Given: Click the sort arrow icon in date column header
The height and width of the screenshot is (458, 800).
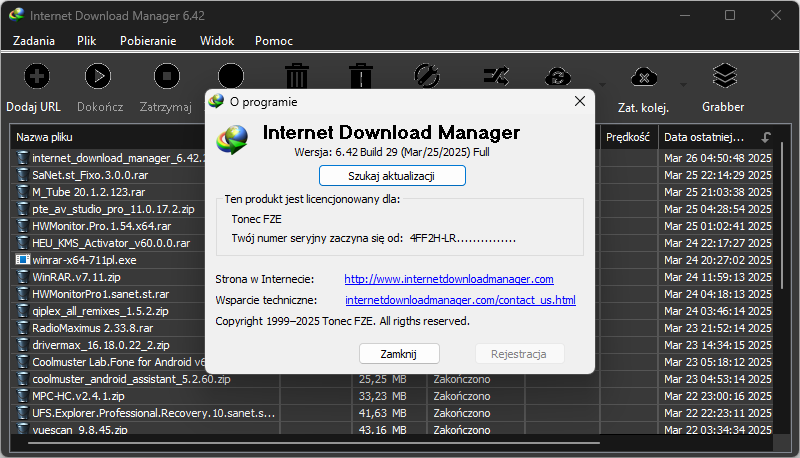Looking at the screenshot, I should click(766, 137).
